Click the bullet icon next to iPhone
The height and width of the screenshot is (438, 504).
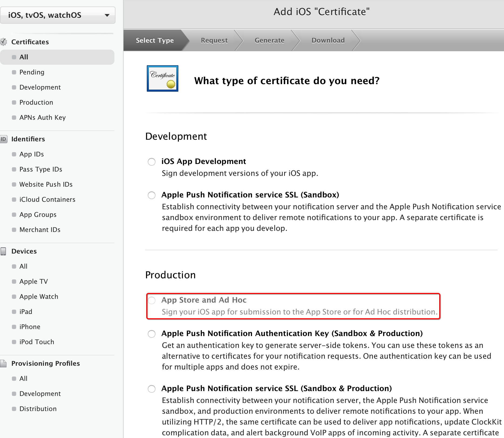coord(14,327)
